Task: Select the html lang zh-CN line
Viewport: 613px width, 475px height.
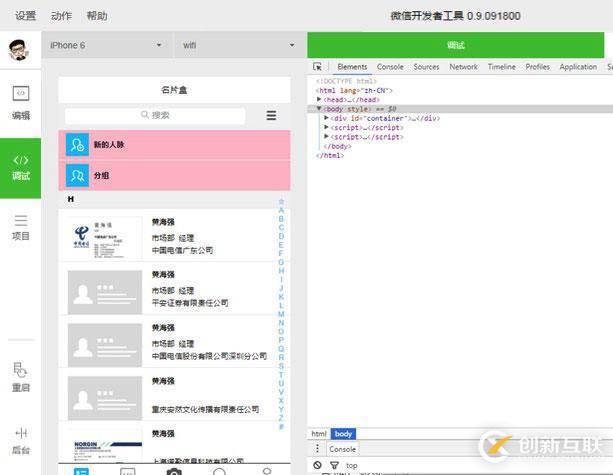Action: 354,90
